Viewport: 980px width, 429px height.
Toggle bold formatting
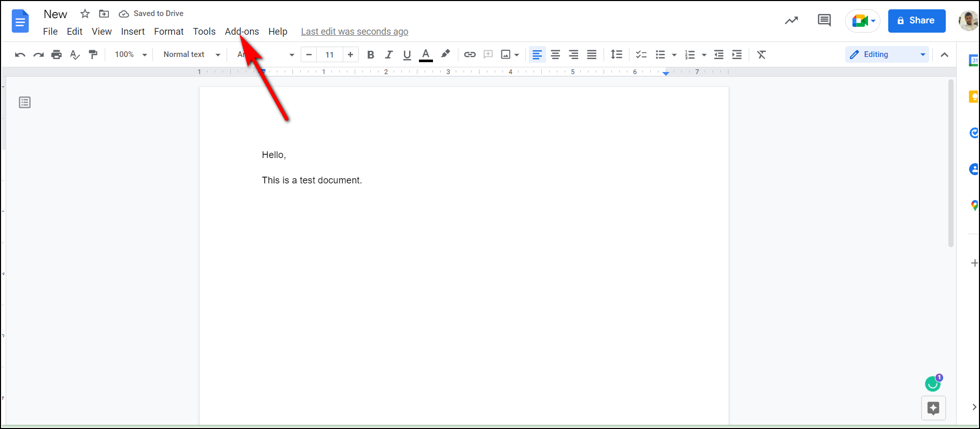pyautogui.click(x=371, y=54)
